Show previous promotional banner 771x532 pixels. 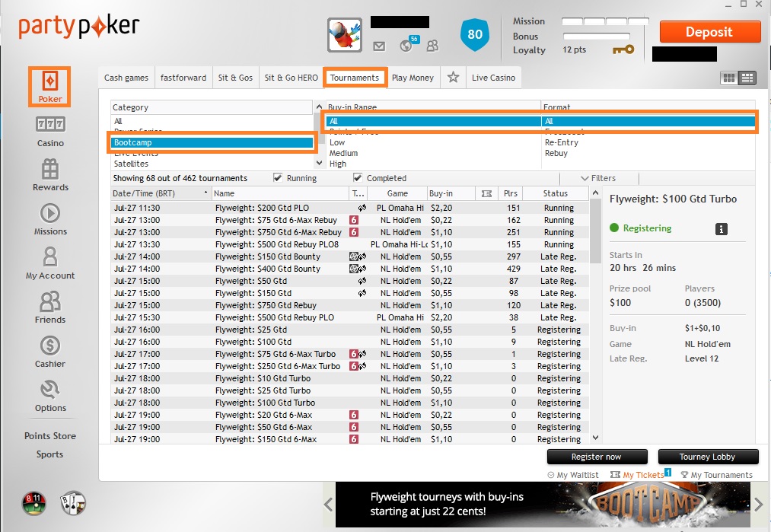(x=329, y=504)
